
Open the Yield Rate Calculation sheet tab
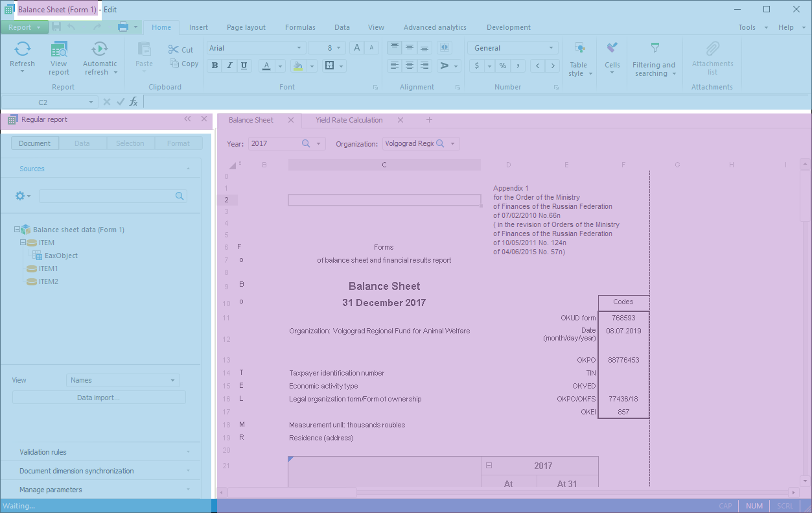[x=349, y=120]
